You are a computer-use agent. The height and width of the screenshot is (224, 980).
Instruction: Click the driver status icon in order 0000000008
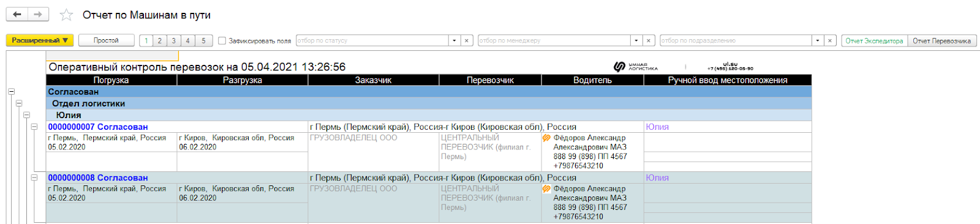[x=547, y=189]
